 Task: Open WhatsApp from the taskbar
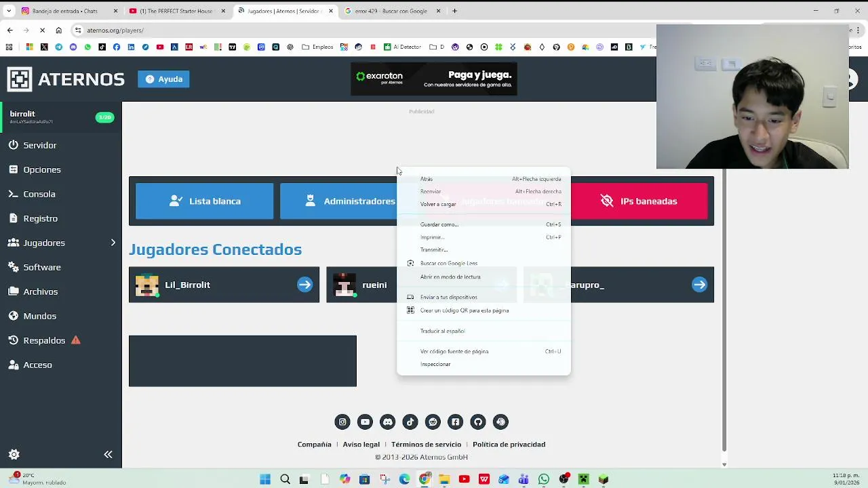coord(543,479)
